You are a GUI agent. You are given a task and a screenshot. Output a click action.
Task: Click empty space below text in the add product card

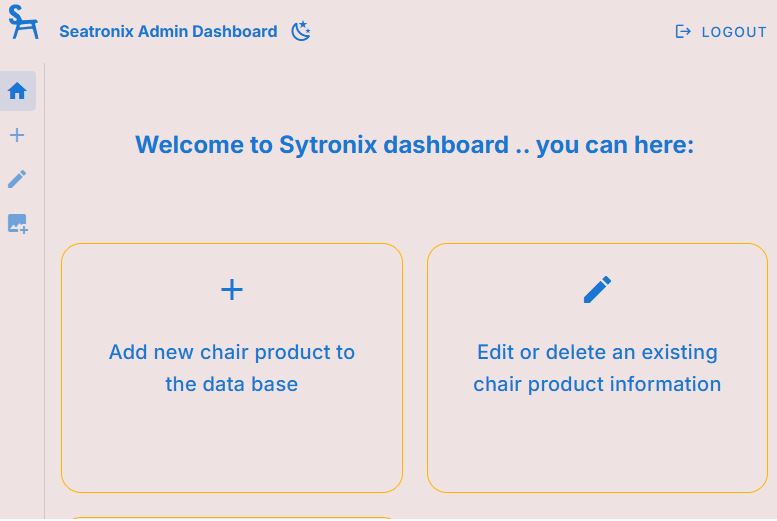[x=232, y=445]
